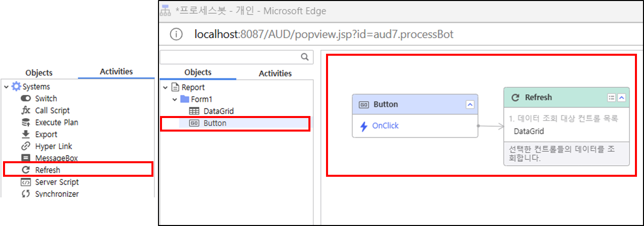Select the Synchronizer activity

(56, 194)
